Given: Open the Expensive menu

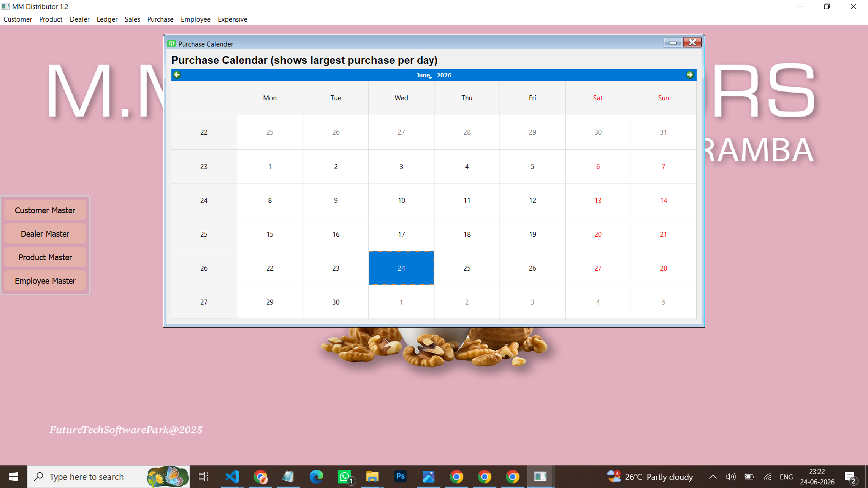Looking at the screenshot, I should coord(232,19).
